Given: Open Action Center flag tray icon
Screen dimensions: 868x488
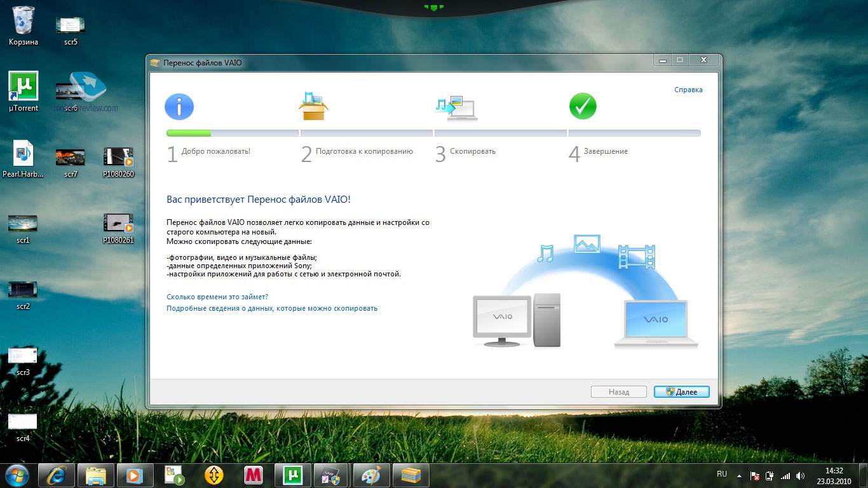Looking at the screenshot, I should coord(755,476).
